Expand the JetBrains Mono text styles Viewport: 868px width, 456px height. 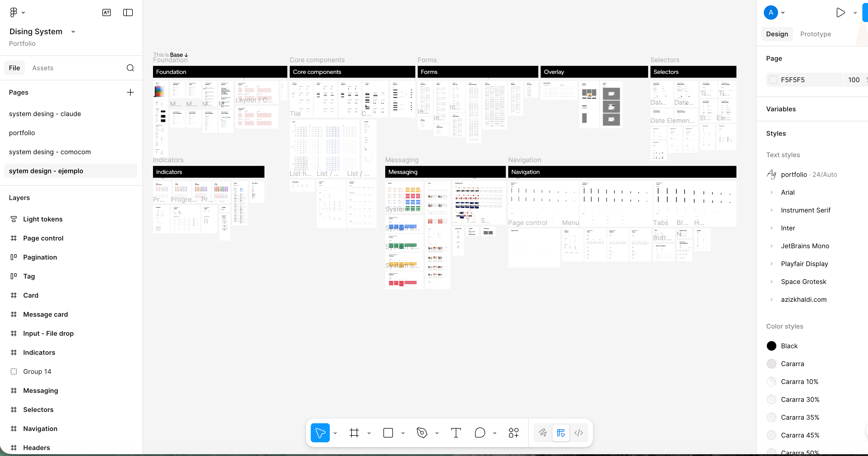pyautogui.click(x=771, y=246)
